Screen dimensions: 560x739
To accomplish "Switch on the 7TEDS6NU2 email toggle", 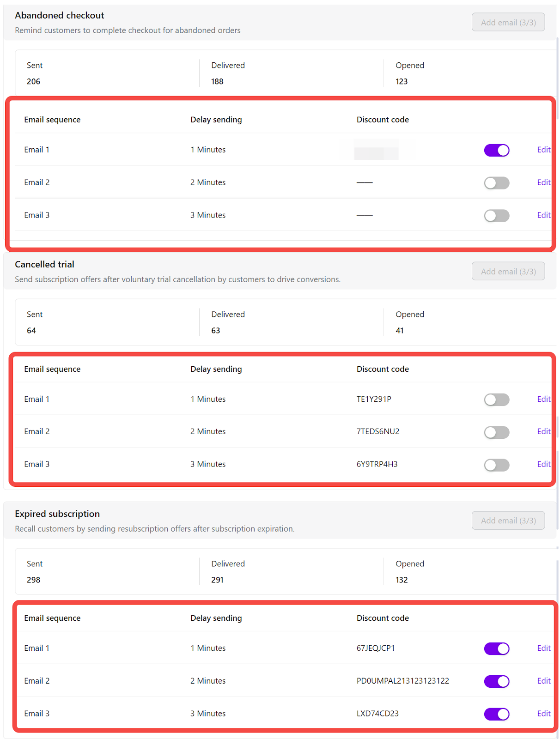I will [x=497, y=432].
